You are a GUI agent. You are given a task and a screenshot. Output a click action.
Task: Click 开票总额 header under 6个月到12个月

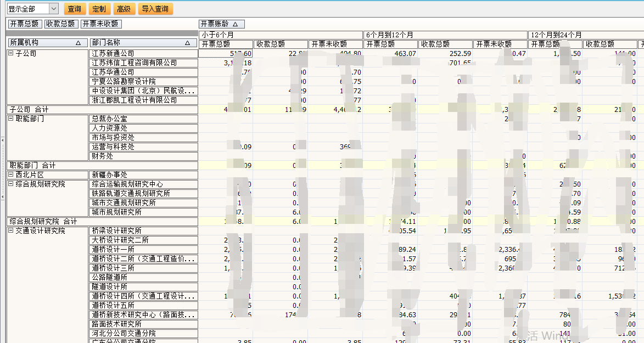(x=390, y=44)
